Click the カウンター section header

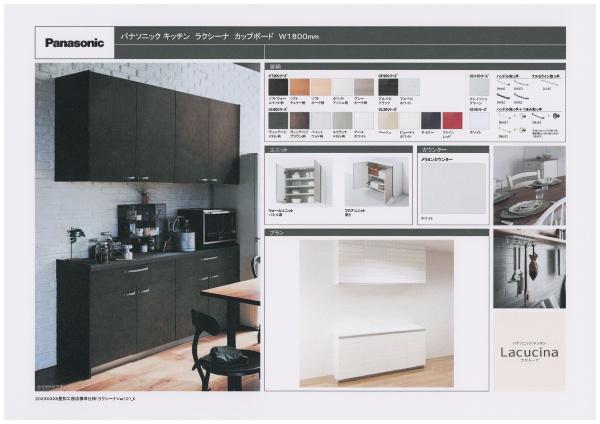pyautogui.click(x=453, y=149)
